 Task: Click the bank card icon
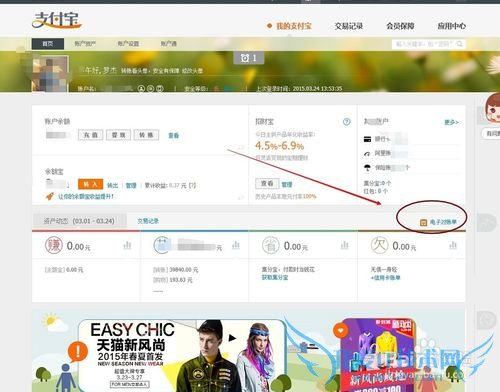[x=367, y=139]
